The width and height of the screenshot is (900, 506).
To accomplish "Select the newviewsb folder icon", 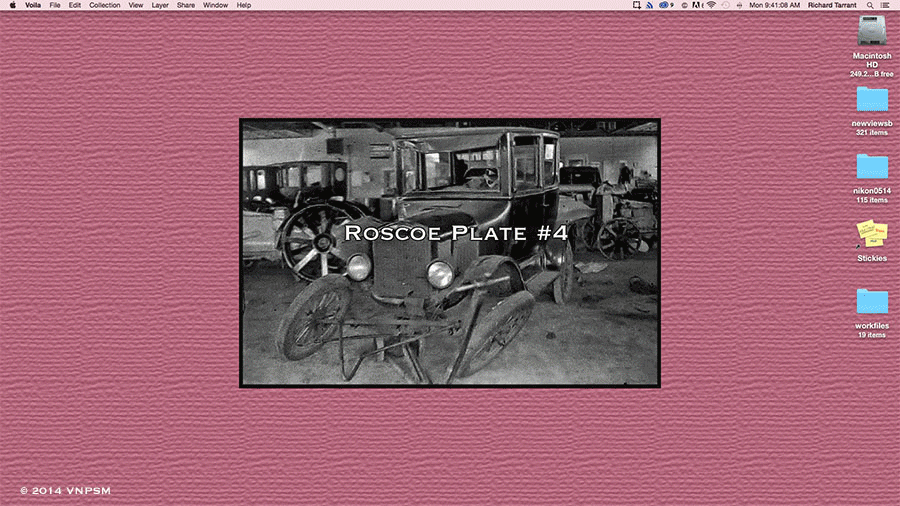I will (871, 100).
